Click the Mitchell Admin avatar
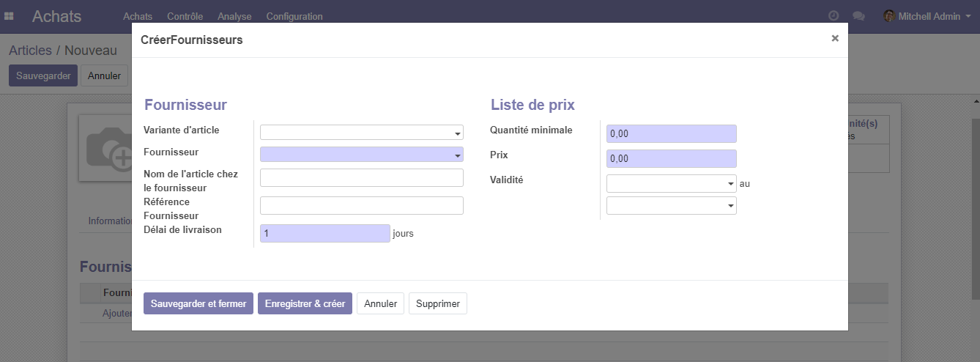Screen dimensions: 980x362 tap(889, 16)
